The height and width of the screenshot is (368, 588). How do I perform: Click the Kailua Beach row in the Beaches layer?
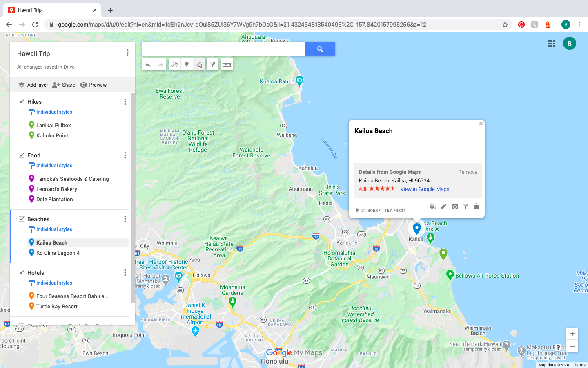pos(78,242)
